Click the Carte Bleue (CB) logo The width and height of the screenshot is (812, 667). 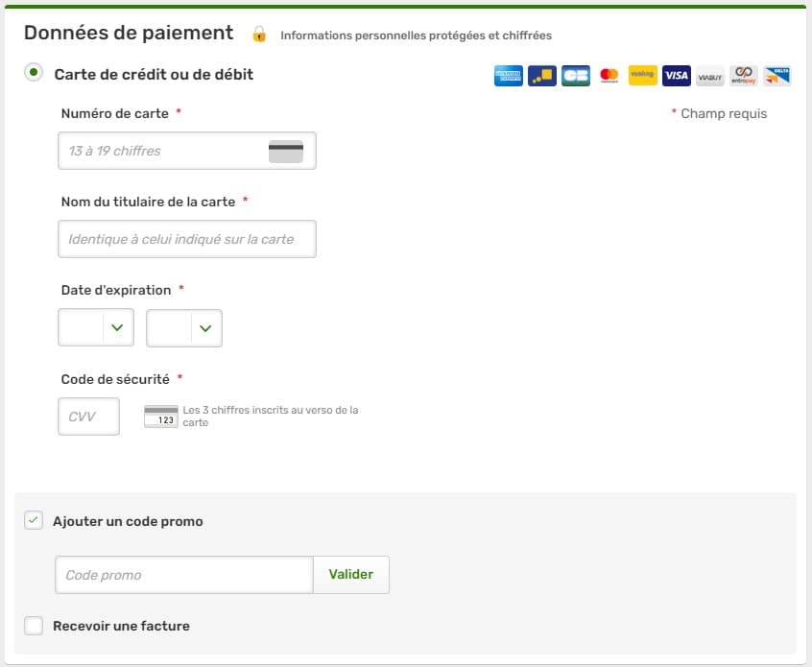[576, 75]
